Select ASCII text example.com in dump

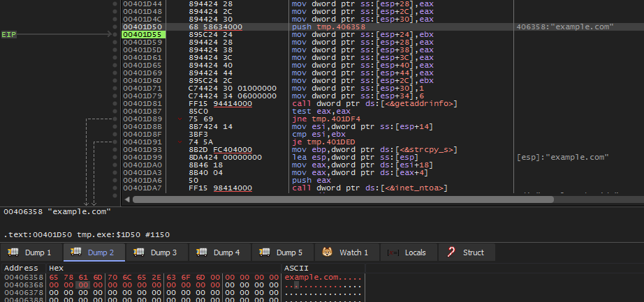click(x=312, y=278)
